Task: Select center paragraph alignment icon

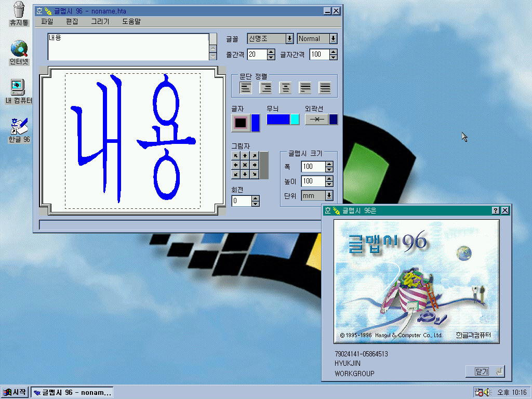Action: coord(285,87)
